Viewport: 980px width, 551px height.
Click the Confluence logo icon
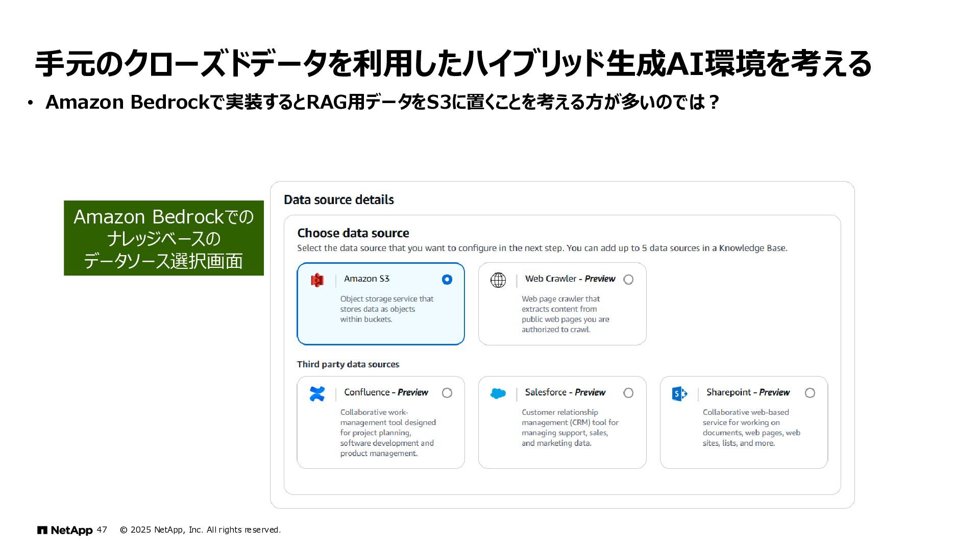[317, 393]
